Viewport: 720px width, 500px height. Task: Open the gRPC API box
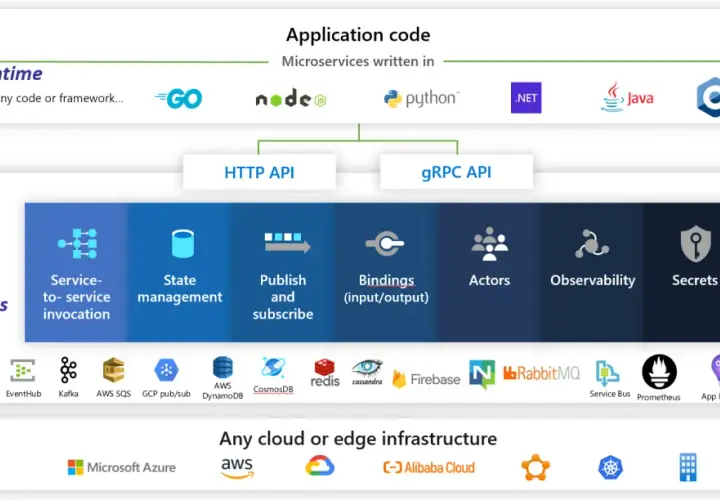pos(456,172)
